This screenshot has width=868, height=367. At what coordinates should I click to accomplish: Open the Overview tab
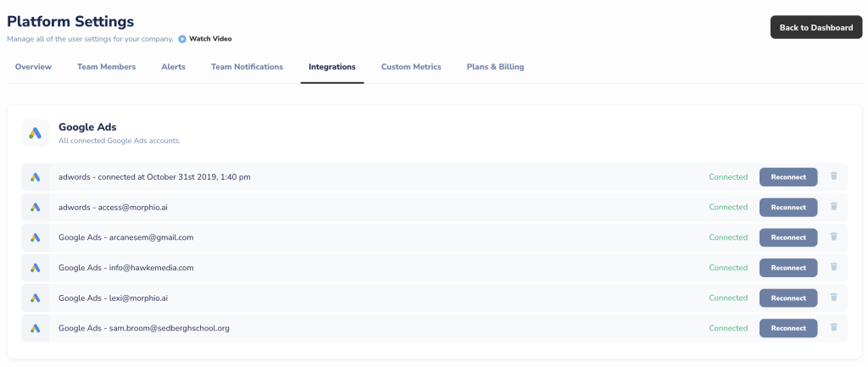(33, 67)
